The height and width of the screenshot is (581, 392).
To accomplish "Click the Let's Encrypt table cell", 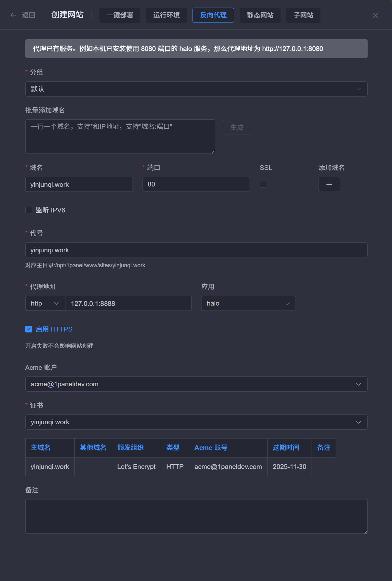I will (x=136, y=467).
